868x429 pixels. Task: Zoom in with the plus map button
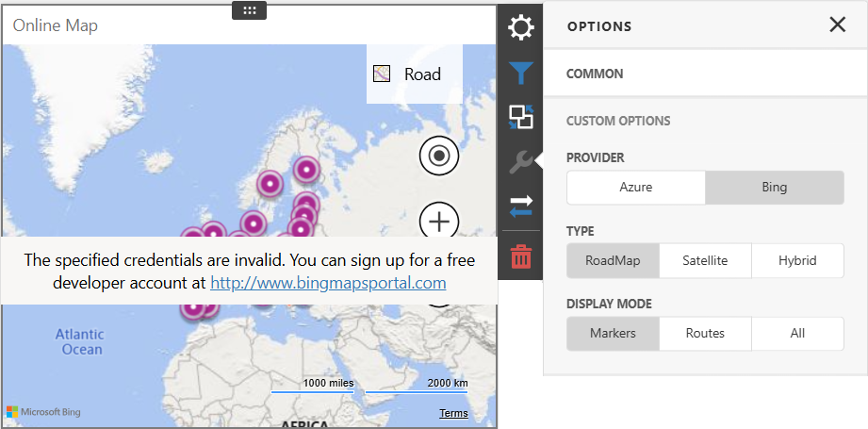click(x=439, y=222)
